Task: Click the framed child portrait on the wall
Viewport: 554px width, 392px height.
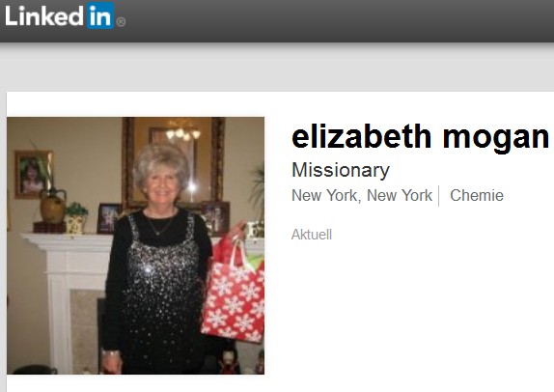Action: tap(33, 174)
